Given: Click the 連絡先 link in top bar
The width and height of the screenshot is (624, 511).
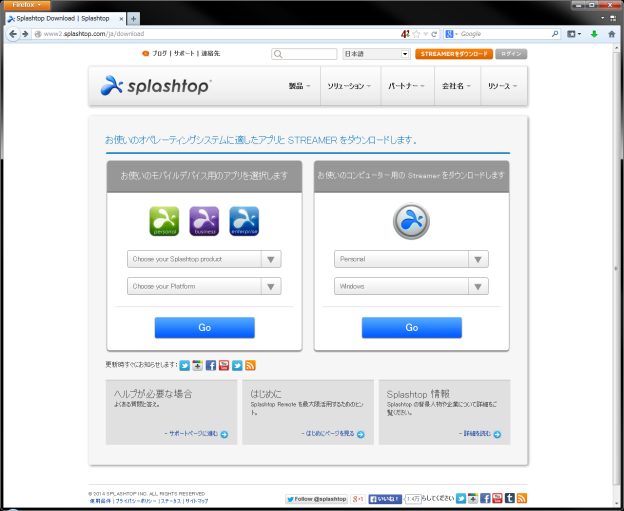Looking at the screenshot, I should pyautogui.click(x=210, y=53).
